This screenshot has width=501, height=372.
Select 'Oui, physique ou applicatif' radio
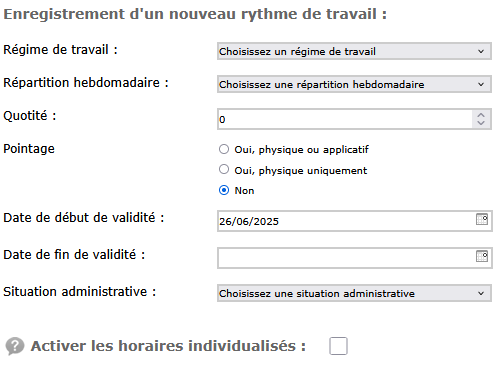(x=224, y=149)
